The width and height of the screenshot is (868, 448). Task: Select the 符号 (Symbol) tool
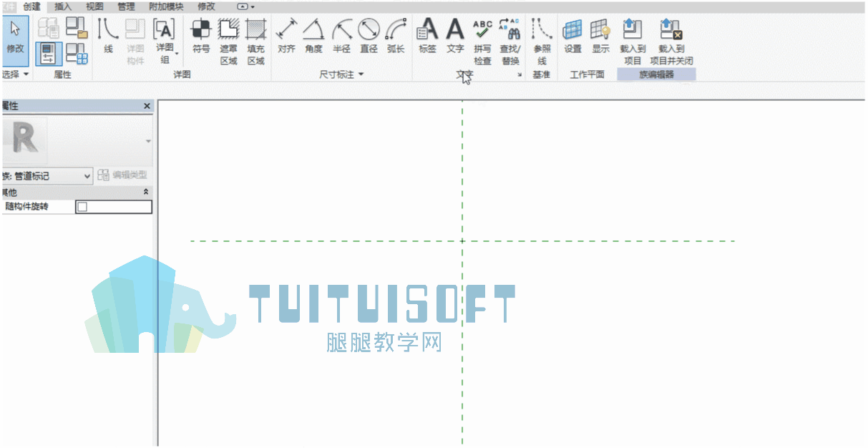201,37
